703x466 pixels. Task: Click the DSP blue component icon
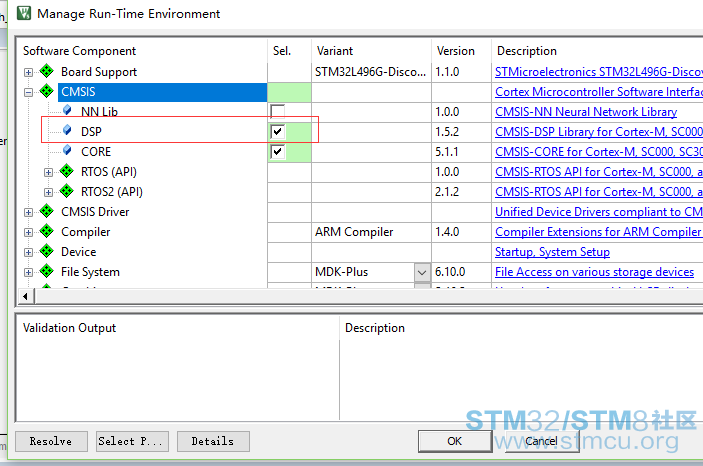pos(67,130)
